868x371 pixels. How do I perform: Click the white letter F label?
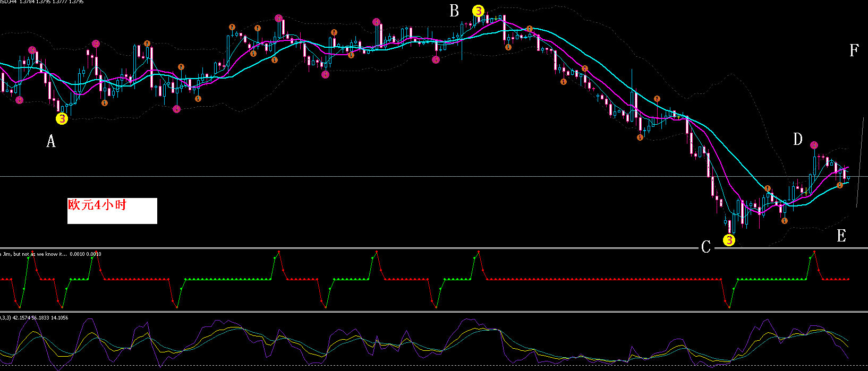pos(854,50)
